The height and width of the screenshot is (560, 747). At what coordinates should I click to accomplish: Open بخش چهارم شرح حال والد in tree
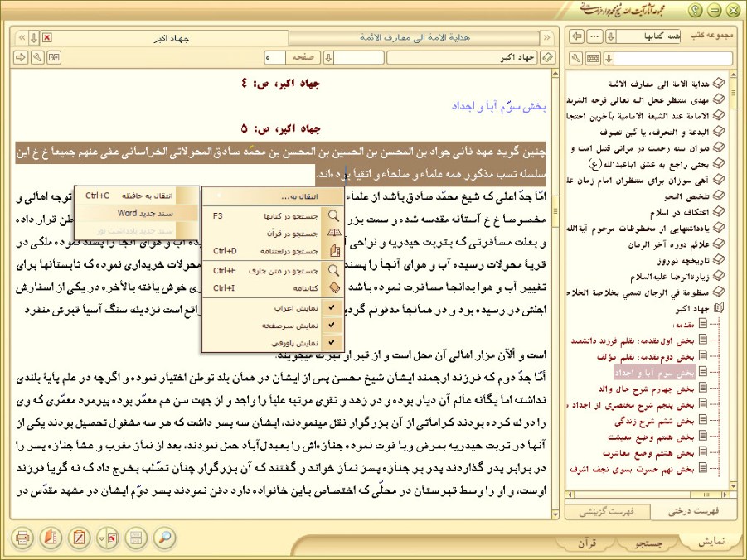point(646,389)
